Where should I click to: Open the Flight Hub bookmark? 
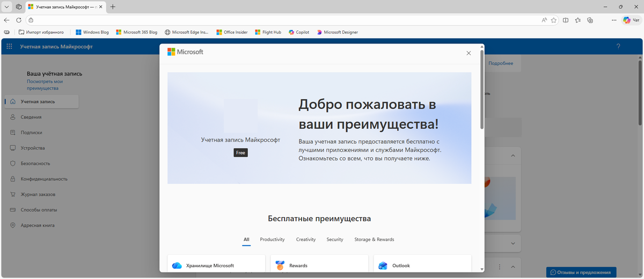pos(268,32)
